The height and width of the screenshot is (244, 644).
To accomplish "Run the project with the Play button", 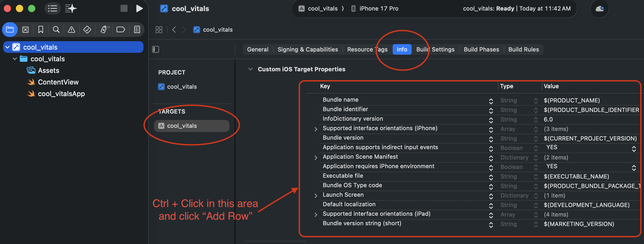I will coord(139,9).
